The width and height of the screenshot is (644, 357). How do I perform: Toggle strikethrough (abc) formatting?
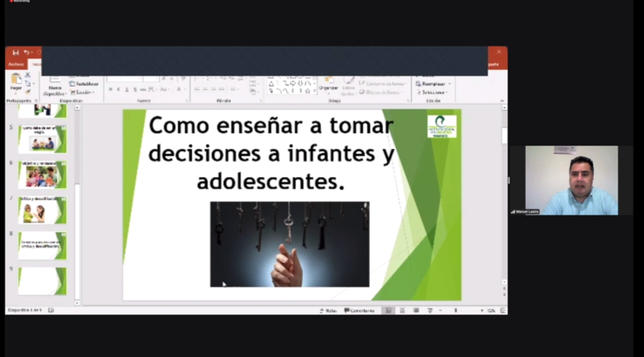[143, 89]
